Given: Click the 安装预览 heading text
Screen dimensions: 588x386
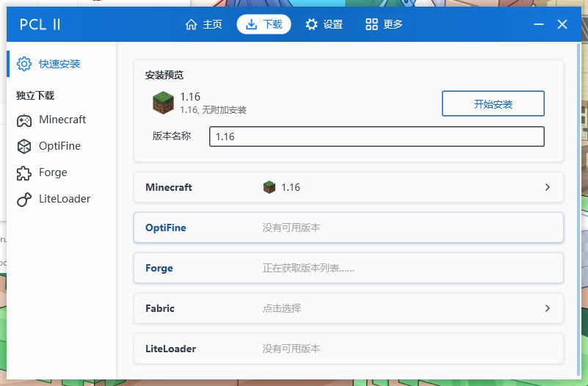Looking at the screenshot, I should 164,76.
